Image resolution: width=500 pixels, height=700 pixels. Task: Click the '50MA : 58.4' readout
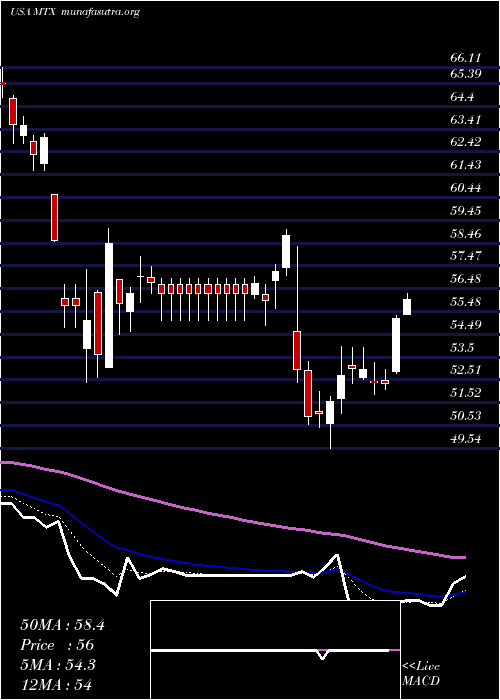[x=62, y=625]
